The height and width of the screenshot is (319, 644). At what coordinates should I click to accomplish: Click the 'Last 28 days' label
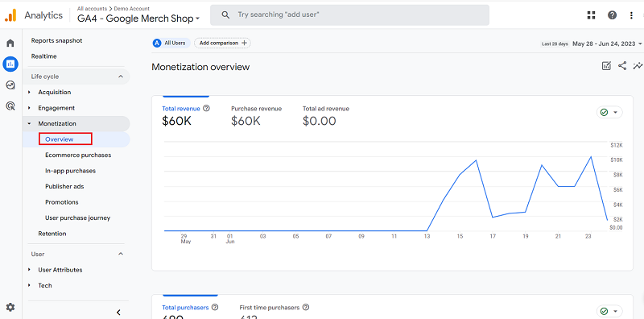[x=555, y=44]
